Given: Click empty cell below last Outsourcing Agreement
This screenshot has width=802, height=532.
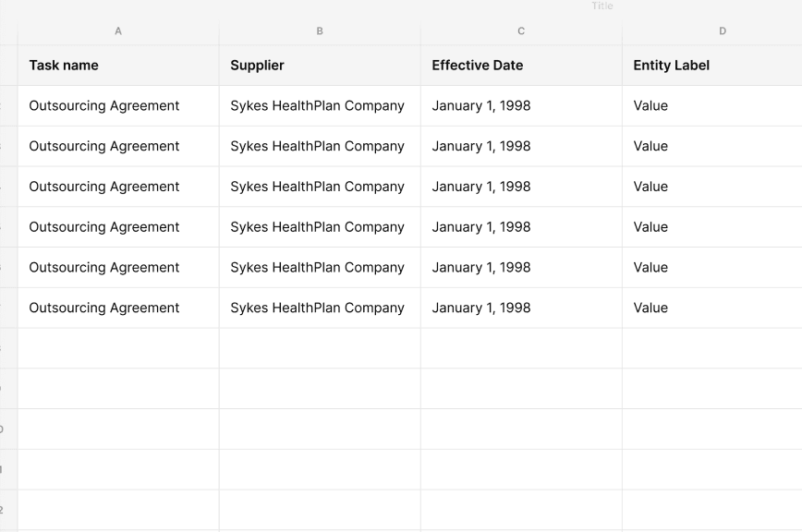Looking at the screenshot, I should click(118, 348).
